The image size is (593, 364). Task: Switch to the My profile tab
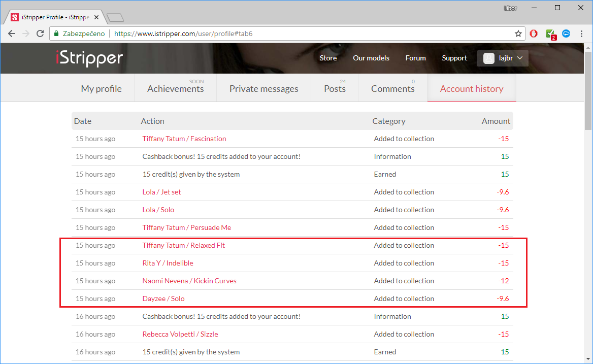(x=102, y=88)
